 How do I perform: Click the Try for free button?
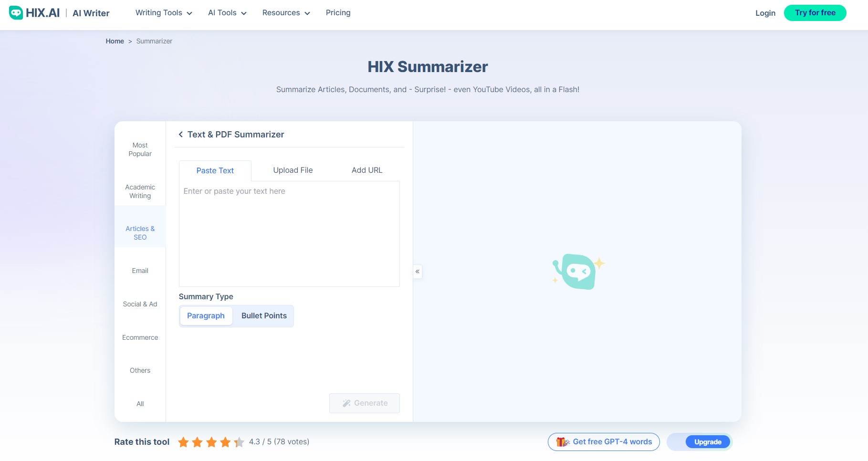click(x=815, y=13)
